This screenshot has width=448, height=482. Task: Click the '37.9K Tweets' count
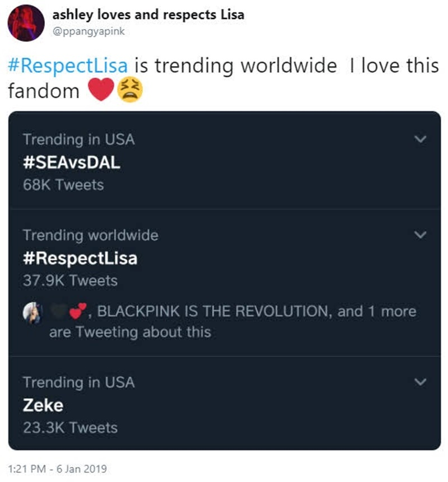(x=70, y=280)
